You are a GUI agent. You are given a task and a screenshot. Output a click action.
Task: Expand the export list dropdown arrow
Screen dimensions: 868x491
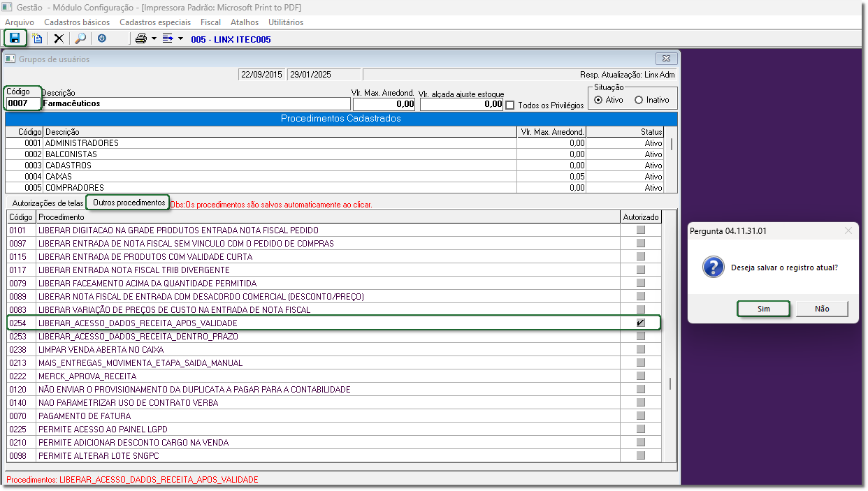(181, 39)
